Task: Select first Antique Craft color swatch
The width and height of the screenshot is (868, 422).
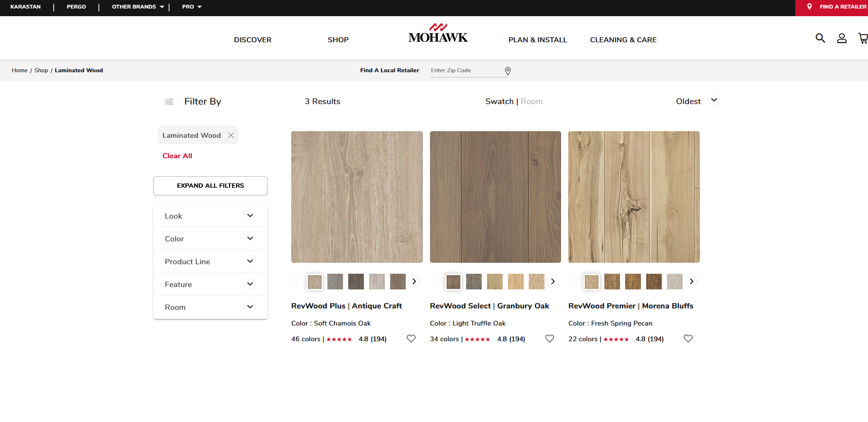Action: pos(315,281)
